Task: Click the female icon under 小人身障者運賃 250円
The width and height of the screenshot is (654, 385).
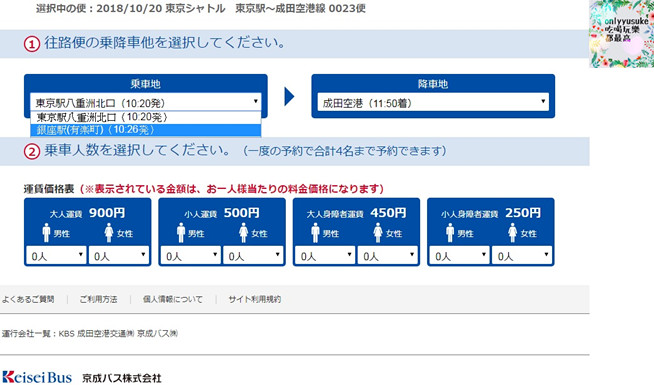Action: pyautogui.click(x=513, y=233)
